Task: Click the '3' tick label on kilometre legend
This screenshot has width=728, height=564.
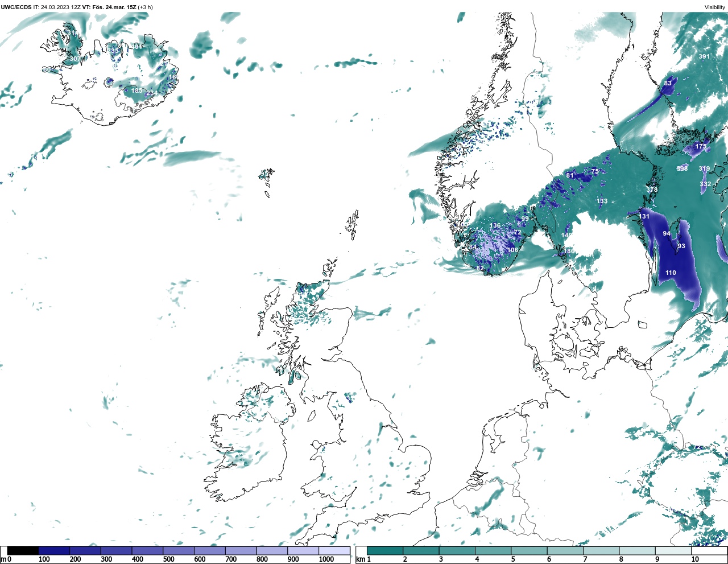Action: coord(441,559)
